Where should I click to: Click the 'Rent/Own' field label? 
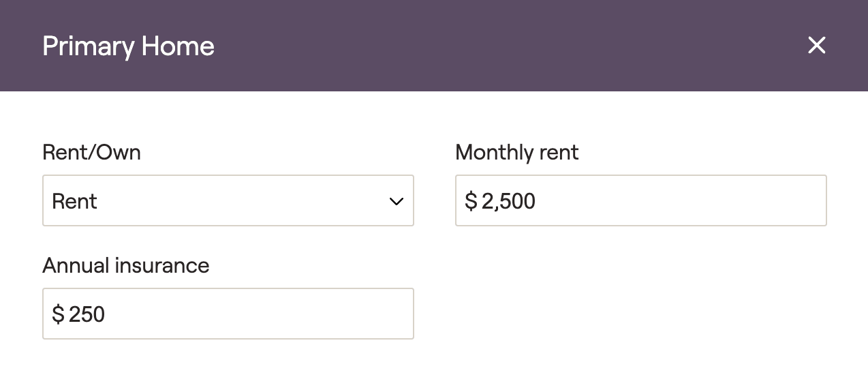click(x=91, y=152)
